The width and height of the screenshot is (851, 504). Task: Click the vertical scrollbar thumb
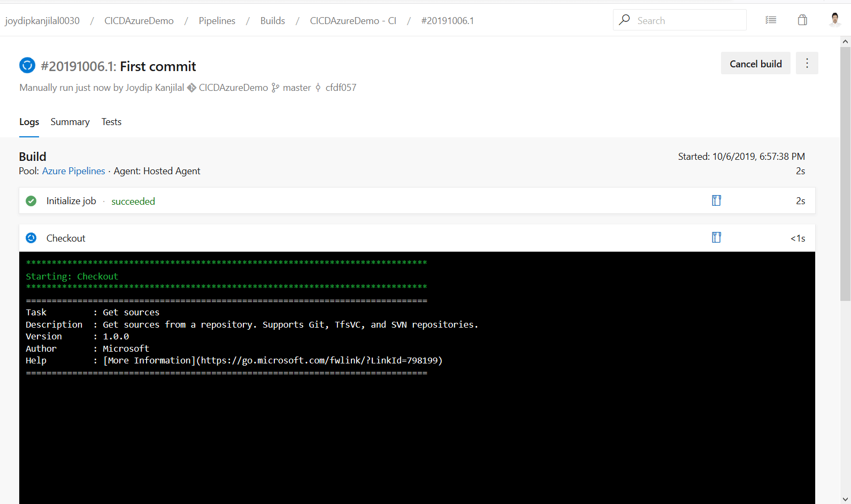(x=845, y=174)
